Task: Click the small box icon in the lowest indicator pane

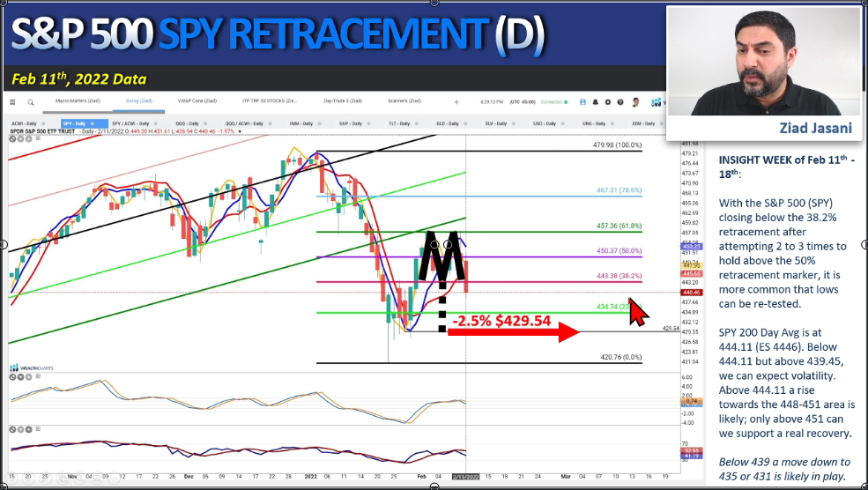Action: (x=37, y=429)
